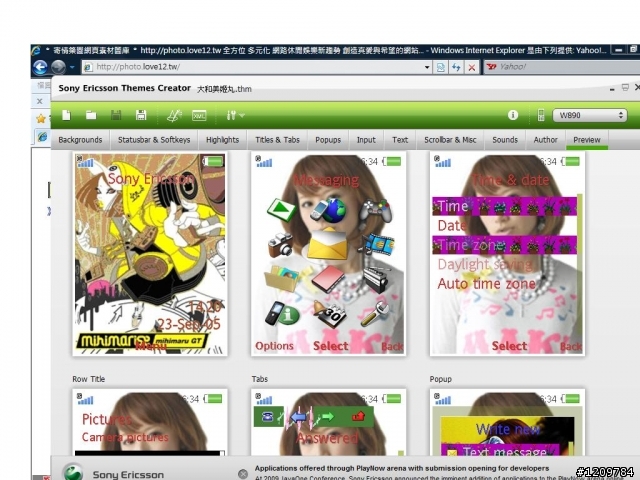Image resolution: width=640 pixels, height=480 pixels.
Task: Click the Options softkey in Messaging preview
Action: tap(274, 346)
